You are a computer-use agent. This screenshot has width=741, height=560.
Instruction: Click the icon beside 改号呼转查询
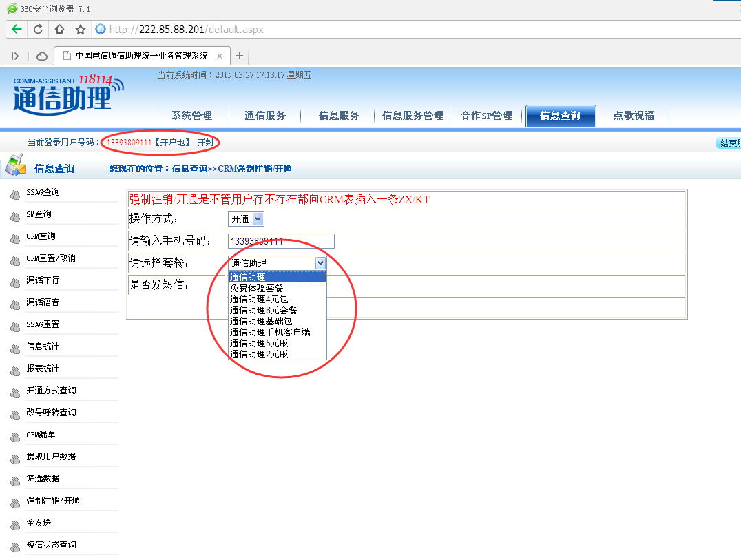click(15, 415)
